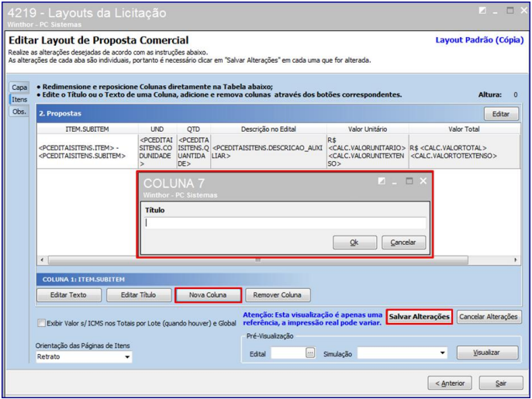Click the Visualizar preview button
Screen dimensions: 532x399
(x=487, y=353)
